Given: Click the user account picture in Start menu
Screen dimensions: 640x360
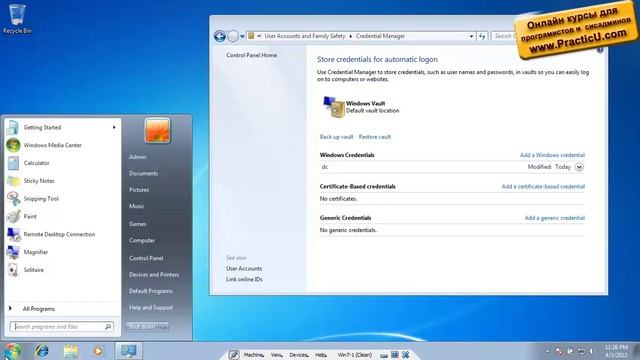Looking at the screenshot, I should (157, 131).
